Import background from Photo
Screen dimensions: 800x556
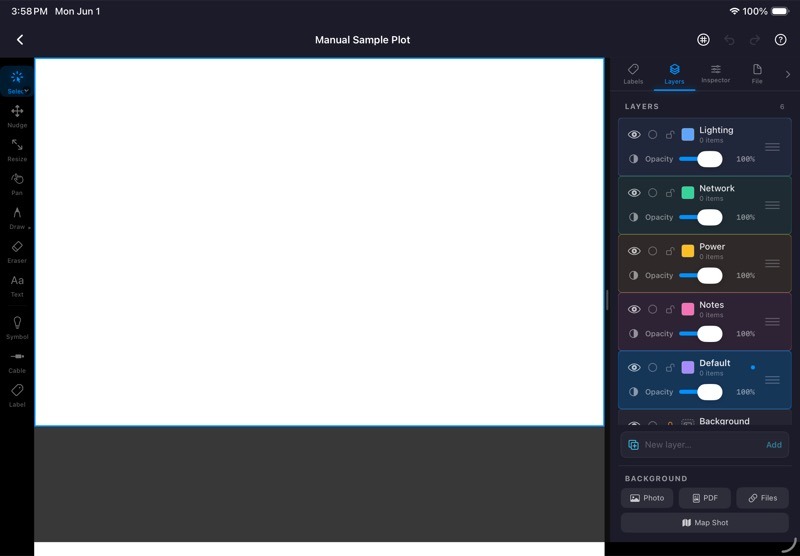coord(647,498)
